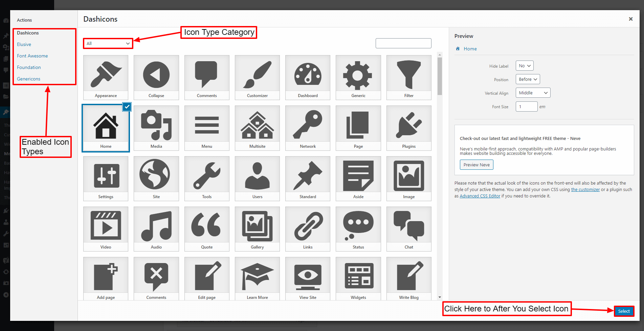
Task: Deselect the checked Home icon checkmark
Action: (127, 107)
